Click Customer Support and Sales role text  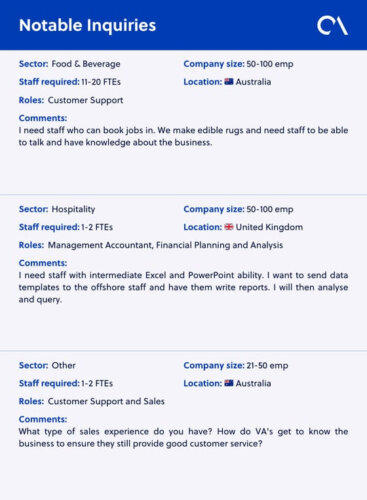(x=106, y=401)
